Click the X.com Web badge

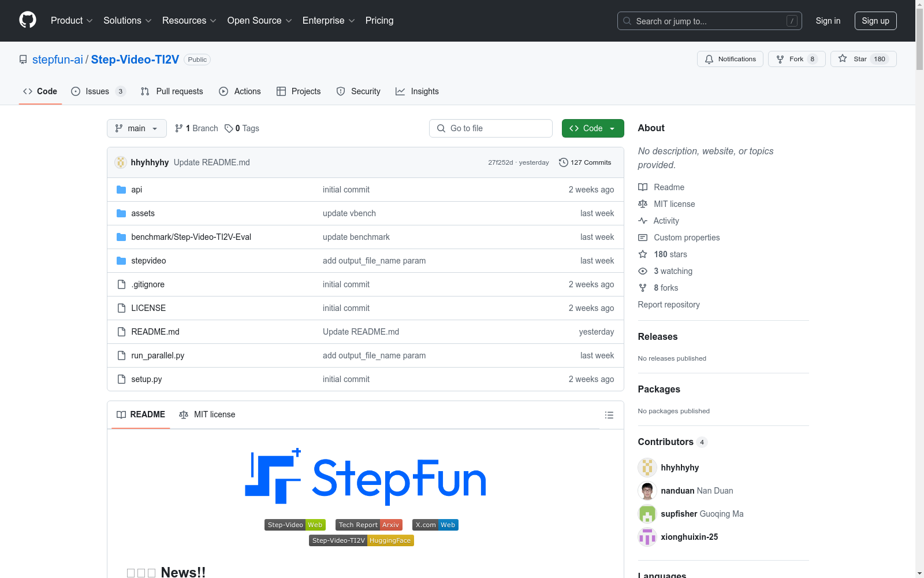click(x=435, y=525)
